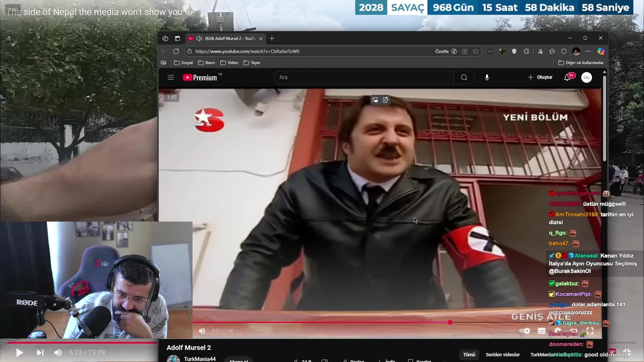Image resolution: width=644 pixels, height=362 pixels.
Task: Click the doomereden chat username
Action: (566, 344)
